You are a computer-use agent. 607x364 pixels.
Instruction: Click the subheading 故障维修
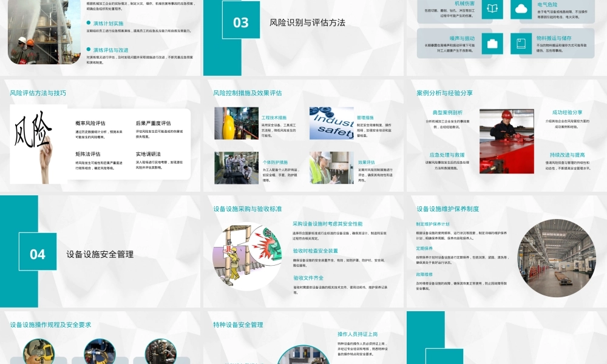pos(424,274)
